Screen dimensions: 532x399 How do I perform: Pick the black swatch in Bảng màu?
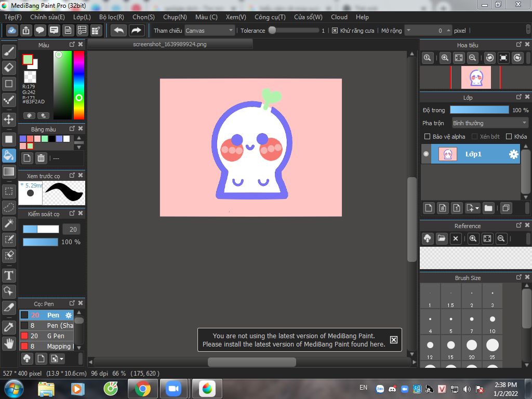(x=52, y=138)
